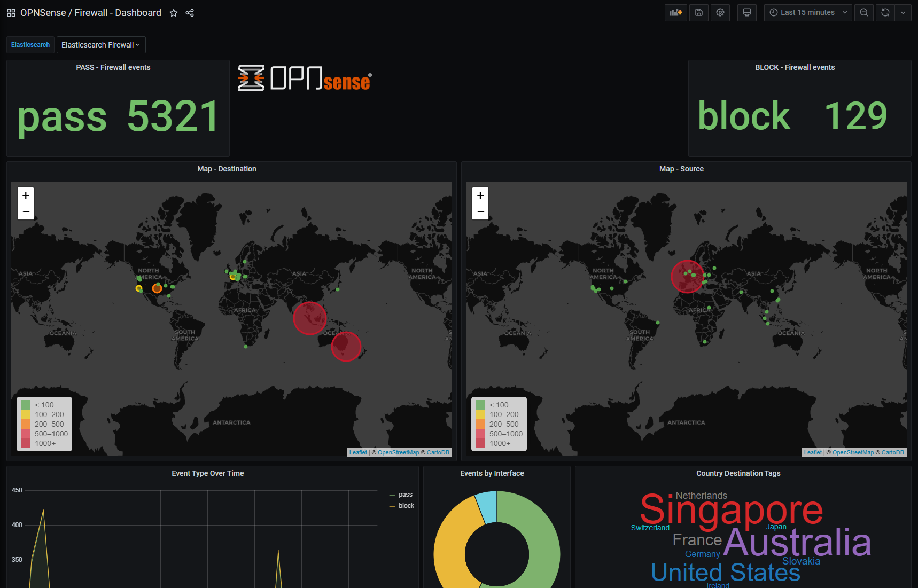Expand the Elasticsearch-Firewall datasource dropdown
Screen dimensions: 918x588
[101, 45]
